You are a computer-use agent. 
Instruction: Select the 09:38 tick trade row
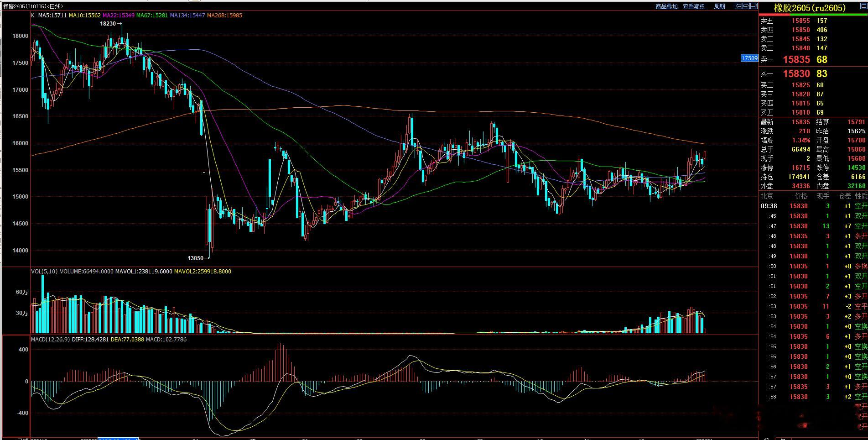click(x=813, y=206)
